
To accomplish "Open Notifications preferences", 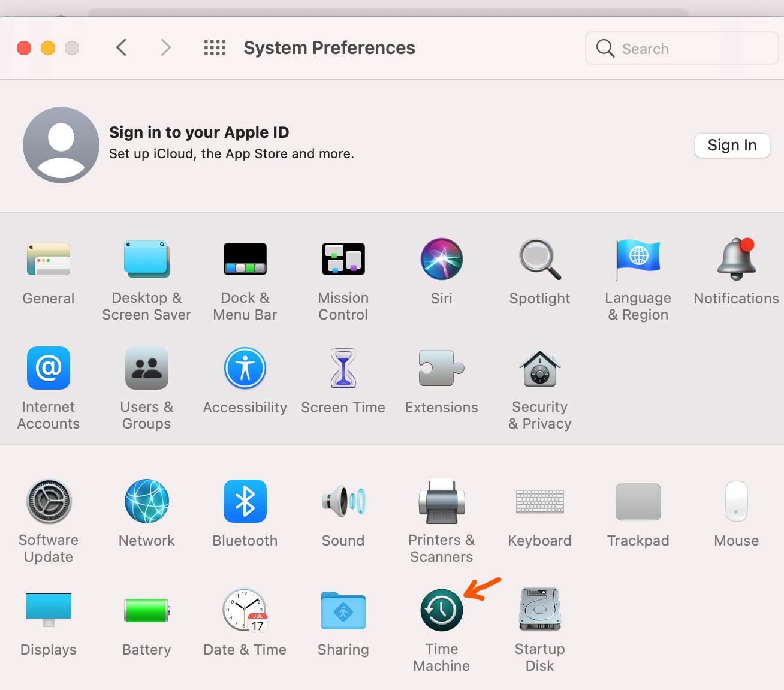I will [737, 260].
